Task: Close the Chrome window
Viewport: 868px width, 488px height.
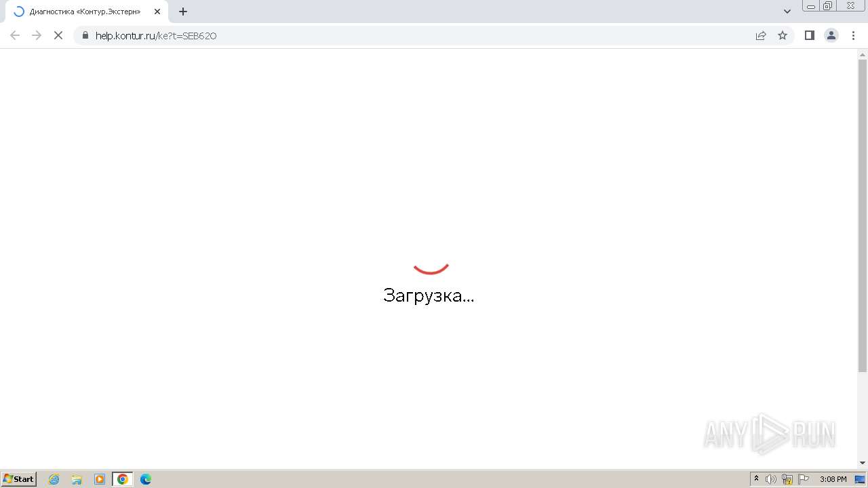Action: (x=850, y=6)
